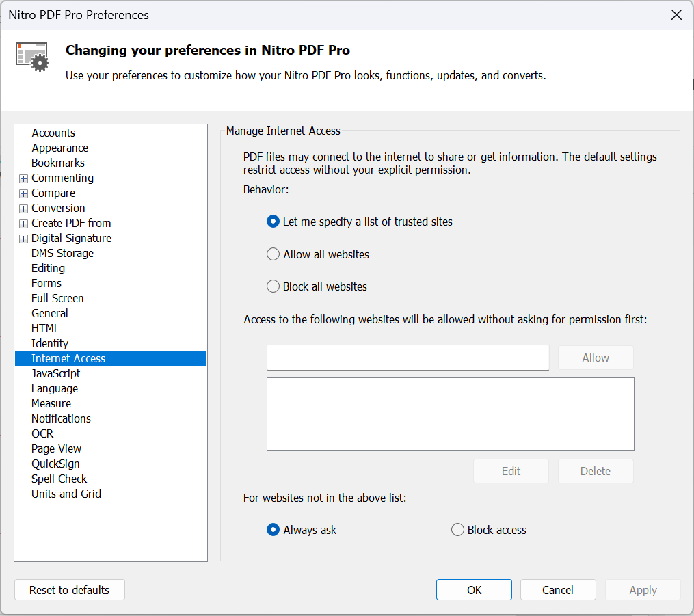Screen dimensions: 694x616
Task: Select Spell Check category
Action: point(59,479)
